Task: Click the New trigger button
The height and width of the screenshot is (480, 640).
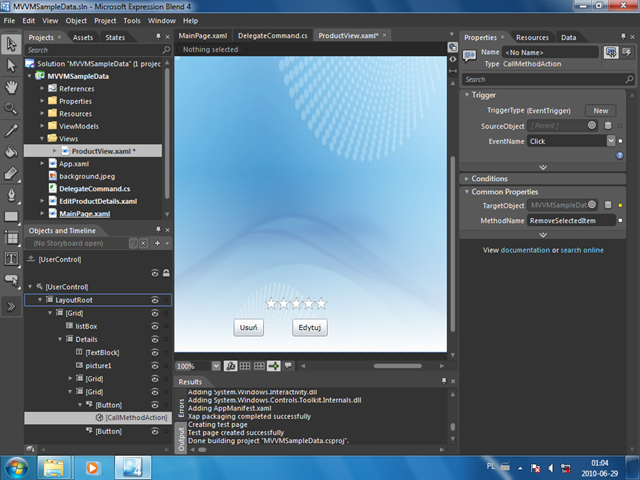Action: (600, 111)
